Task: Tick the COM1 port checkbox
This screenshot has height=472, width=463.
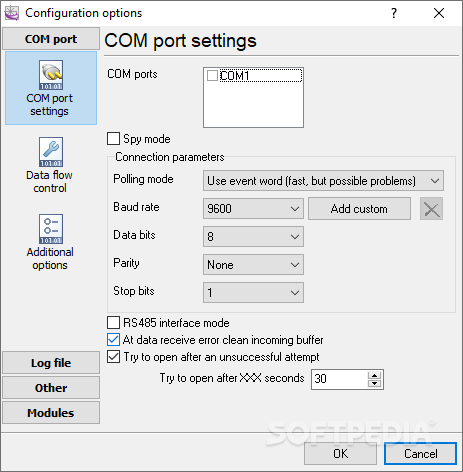Action: click(x=212, y=76)
